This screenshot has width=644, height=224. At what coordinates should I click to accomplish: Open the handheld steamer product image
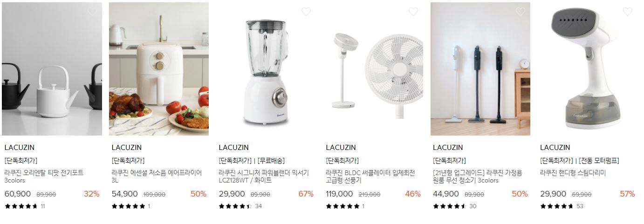(588, 69)
